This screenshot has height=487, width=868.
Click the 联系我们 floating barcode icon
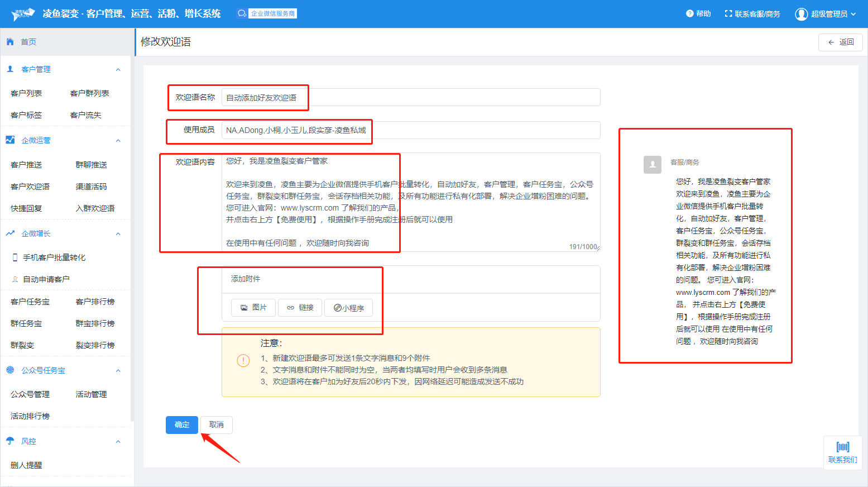(842, 447)
